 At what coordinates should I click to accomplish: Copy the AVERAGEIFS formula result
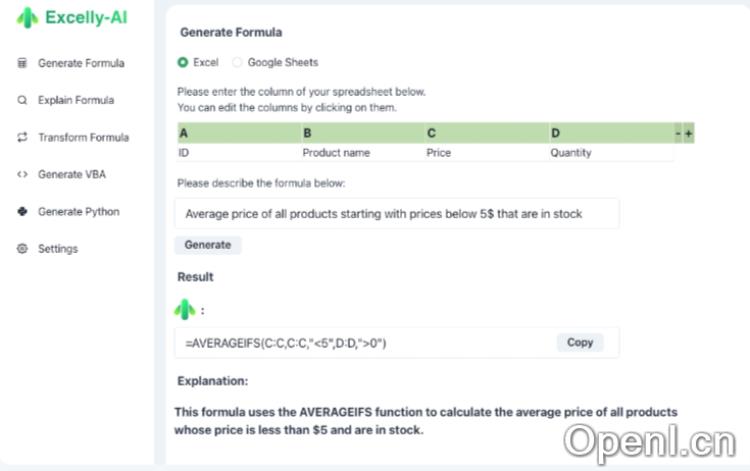[x=580, y=342]
